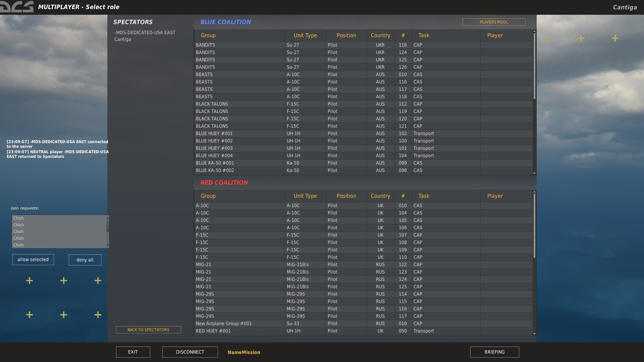This screenshot has height=362, width=644.
Task: Click BACK TO SPECTATORS button
Action: 148,330
